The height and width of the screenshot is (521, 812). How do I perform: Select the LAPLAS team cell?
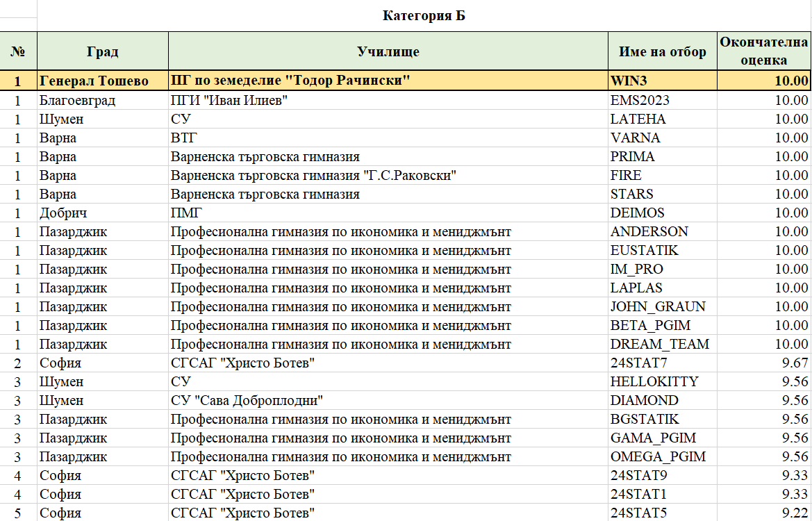tap(663, 288)
